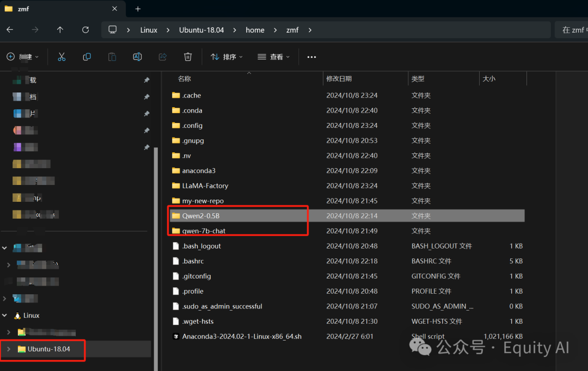Open the more options ellipsis menu
Image resolution: width=588 pixels, height=371 pixels.
pos(311,57)
